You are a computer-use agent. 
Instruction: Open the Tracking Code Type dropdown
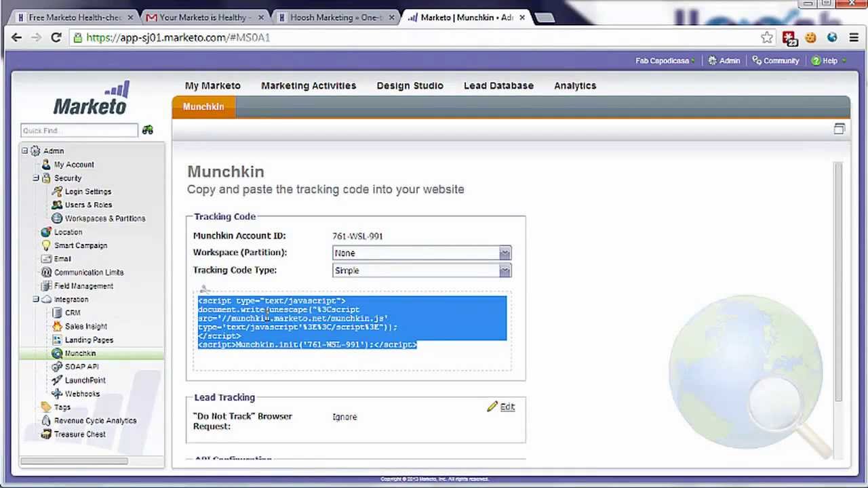click(505, 270)
